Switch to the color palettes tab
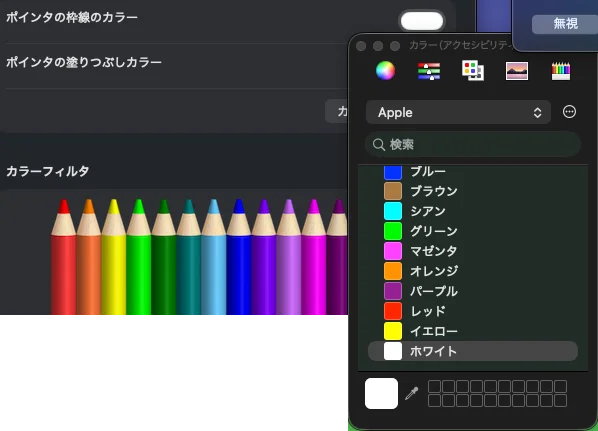Screen dimensions: 598x431 point(473,71)
